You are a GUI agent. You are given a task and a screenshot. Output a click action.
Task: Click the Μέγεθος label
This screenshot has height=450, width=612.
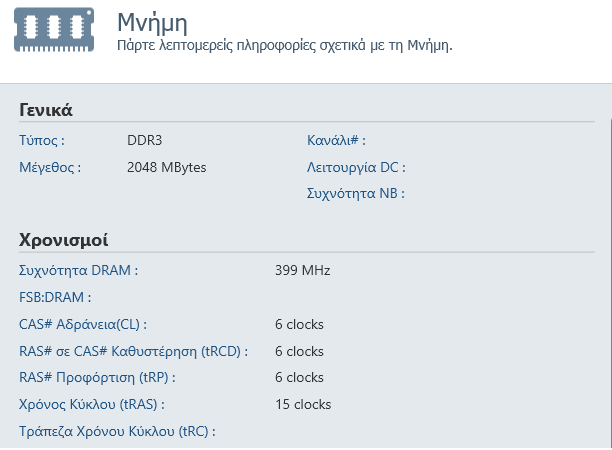[50, 167]
